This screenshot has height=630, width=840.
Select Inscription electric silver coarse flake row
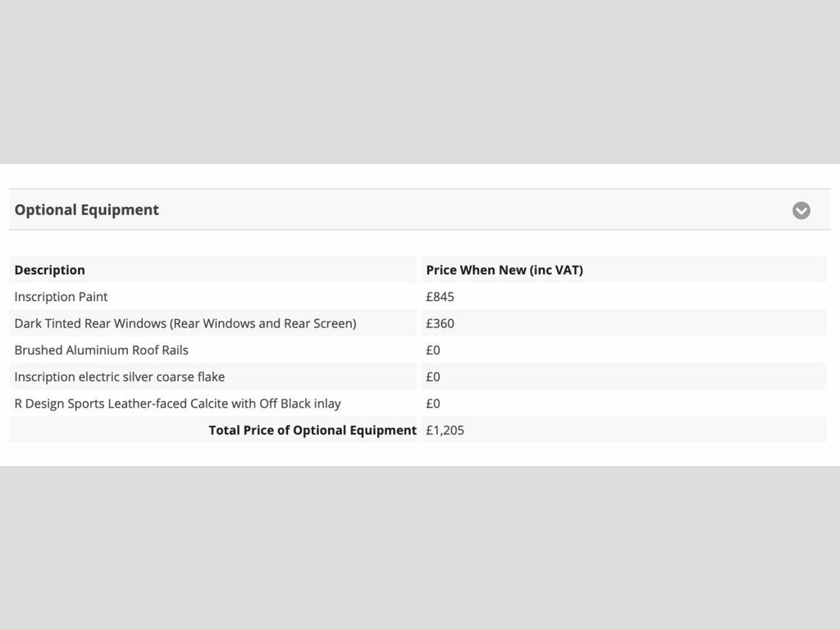418,377
